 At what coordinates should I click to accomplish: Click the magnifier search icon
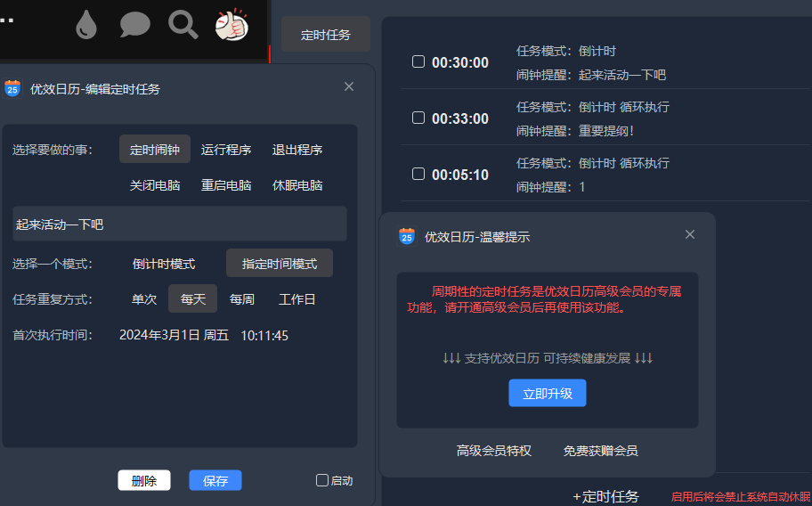[x=183, y=25]
